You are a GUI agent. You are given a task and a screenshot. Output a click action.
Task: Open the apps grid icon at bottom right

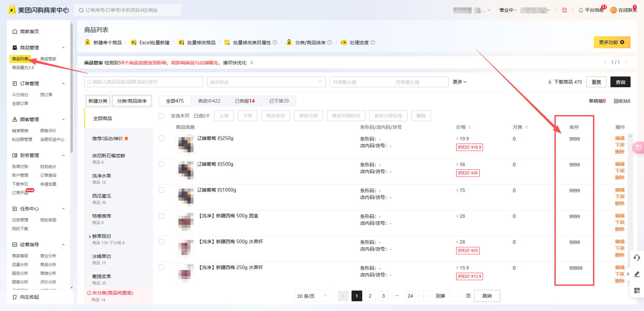click(637, 291)
